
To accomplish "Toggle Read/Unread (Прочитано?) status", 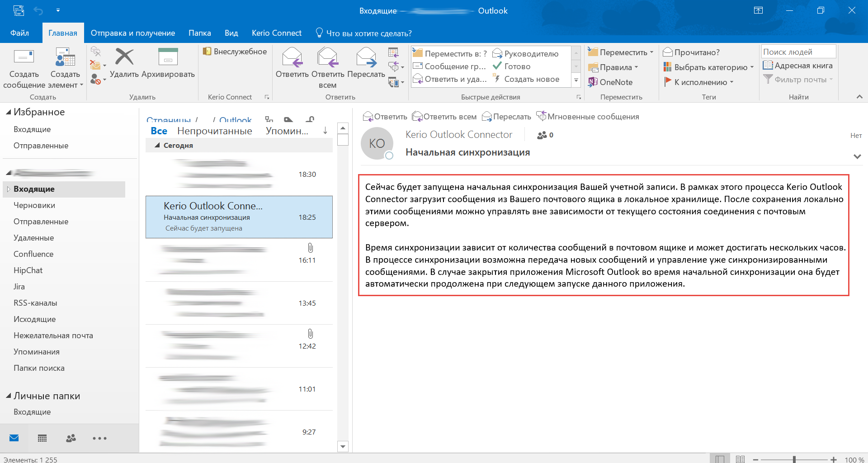I will [x=691, y=52].
